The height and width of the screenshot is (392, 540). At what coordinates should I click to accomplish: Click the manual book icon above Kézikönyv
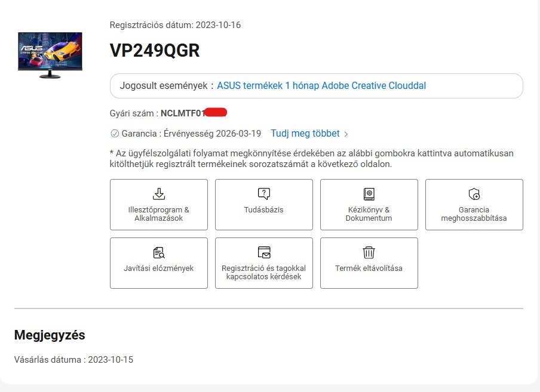pyautogui.click(x=369, y=194)
